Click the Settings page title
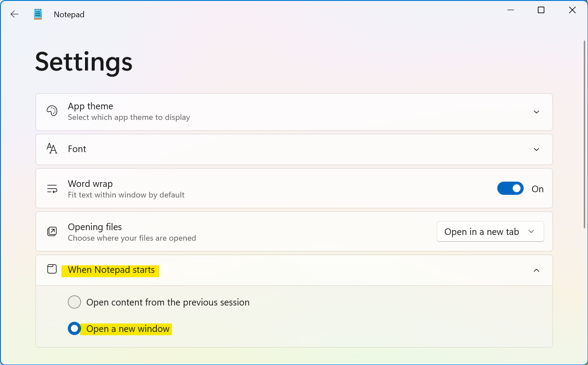Image resolution: width=588 pixels, height=365 pixels. point(84,62)
